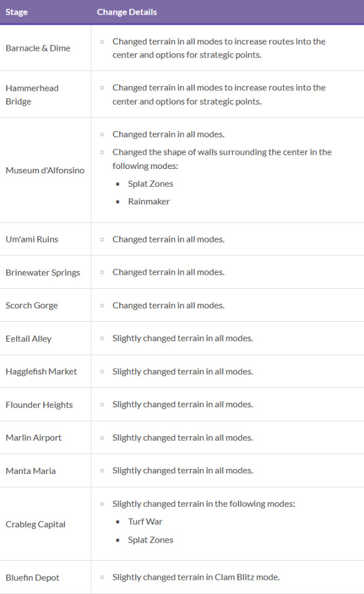
Task: Click the Turf War bullet item
Action: 145,522
